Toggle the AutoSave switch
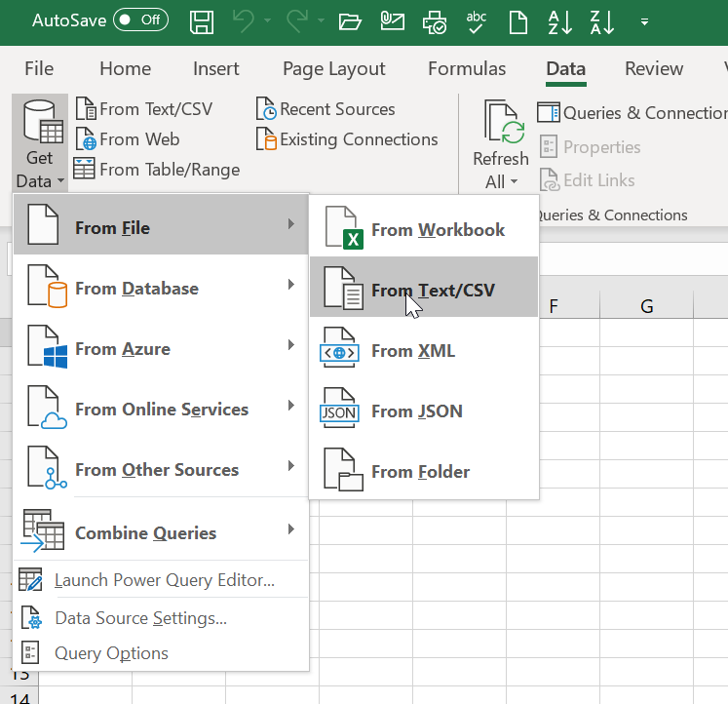The height and width of the screenshot is (704, 728). coord(138,20)
